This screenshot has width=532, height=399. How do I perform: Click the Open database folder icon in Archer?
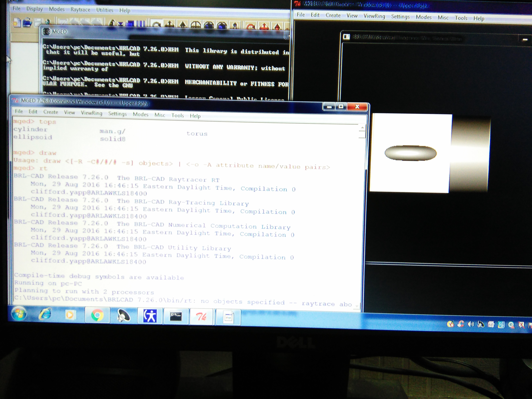pyautogui.click(x=27, y=23)
